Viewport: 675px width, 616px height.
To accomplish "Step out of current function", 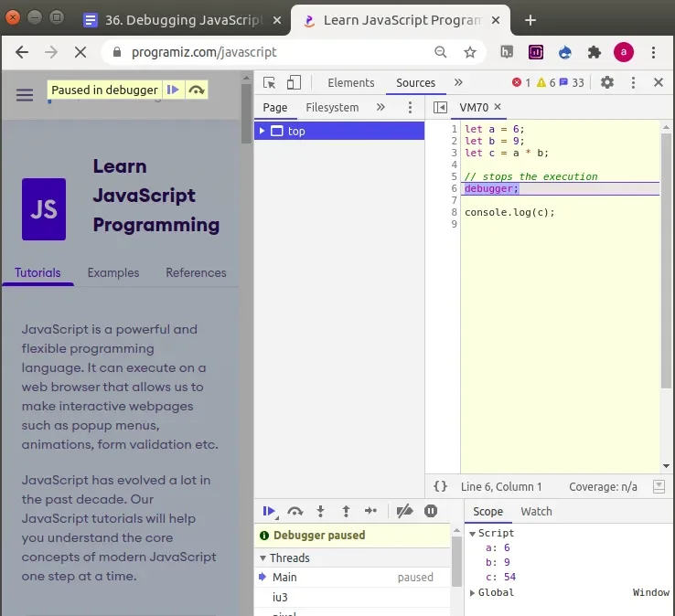I will pyautogui.click(x=346, y=511).
